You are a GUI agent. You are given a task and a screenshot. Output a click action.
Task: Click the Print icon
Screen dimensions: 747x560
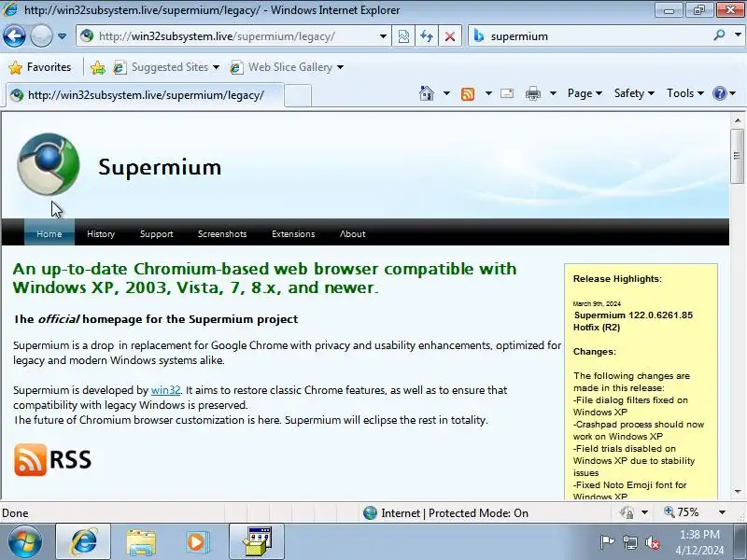[532, 93]
